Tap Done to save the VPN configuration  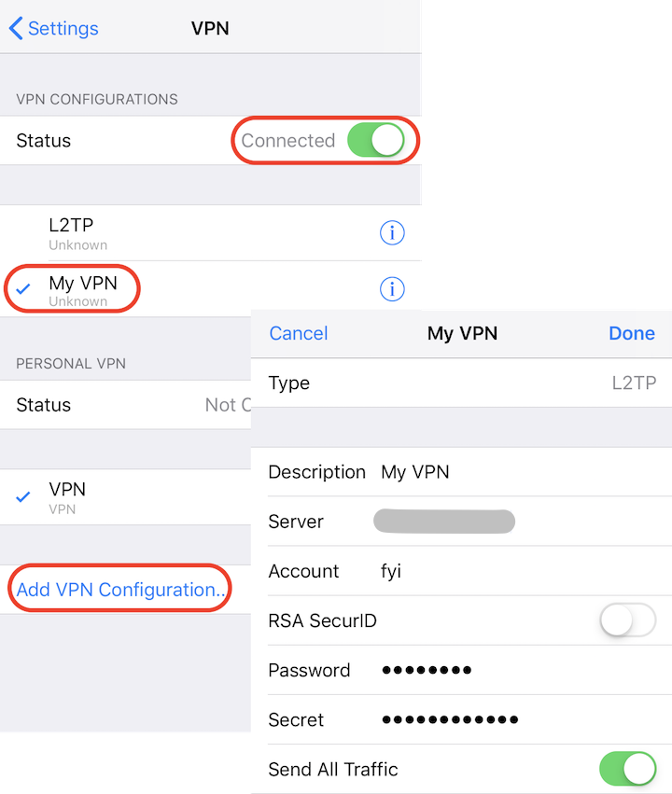[632, 333]
